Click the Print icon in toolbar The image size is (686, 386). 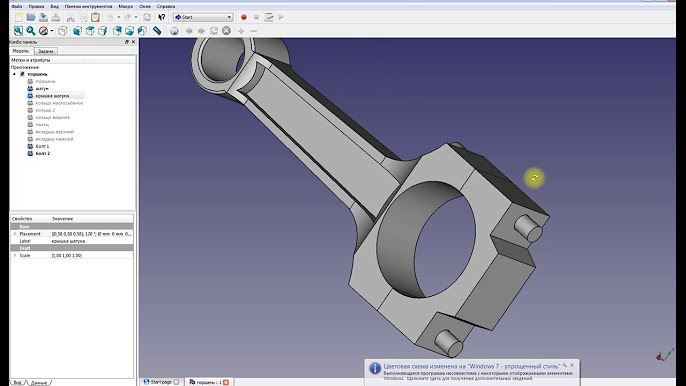pyautogui.click(x=56, y=17)
